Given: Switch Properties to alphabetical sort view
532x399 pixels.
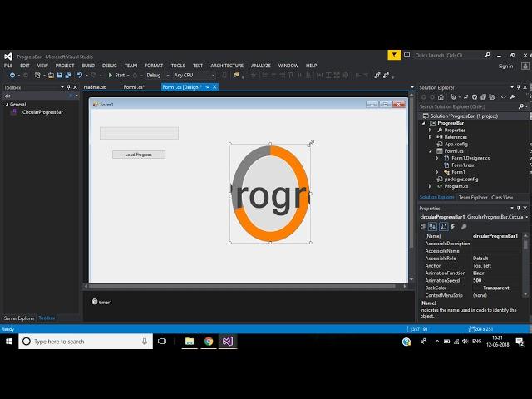Looking at the screenshot, I should [x=433, y=226].
